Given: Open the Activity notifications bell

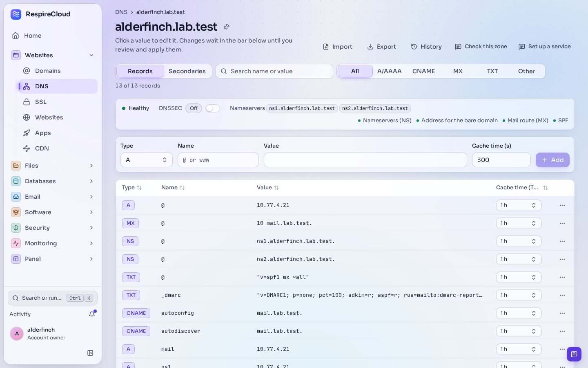Looking at the screenshot, I should [92, 314].
